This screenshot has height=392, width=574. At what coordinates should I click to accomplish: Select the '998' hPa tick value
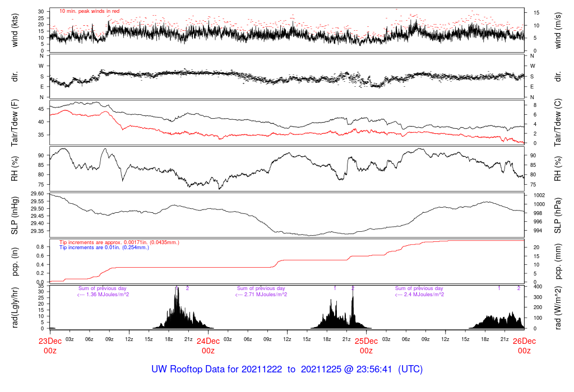(538, 213)
